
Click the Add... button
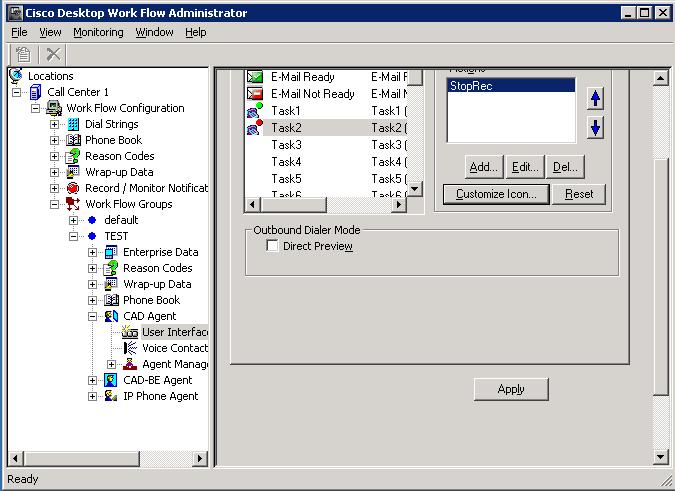(x=483, y=167)
